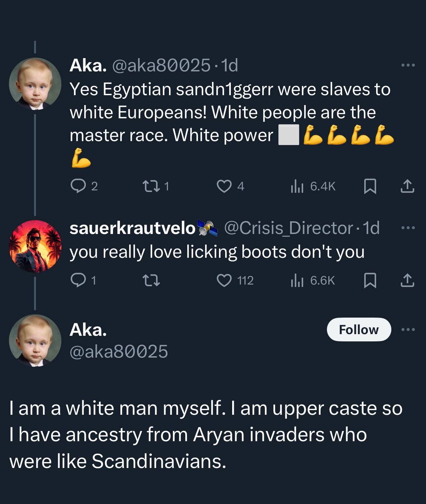
Task: Open more options on first post
Action: click(x=408, y=65)
